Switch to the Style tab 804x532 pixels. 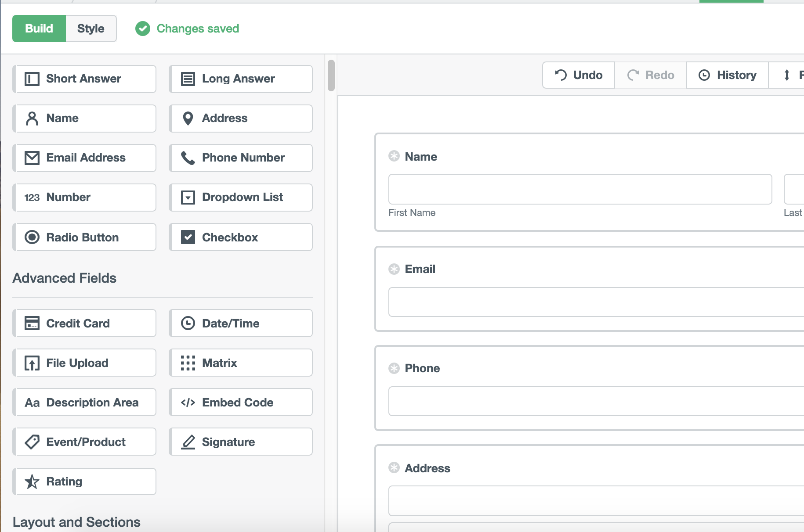click(91, 28)
